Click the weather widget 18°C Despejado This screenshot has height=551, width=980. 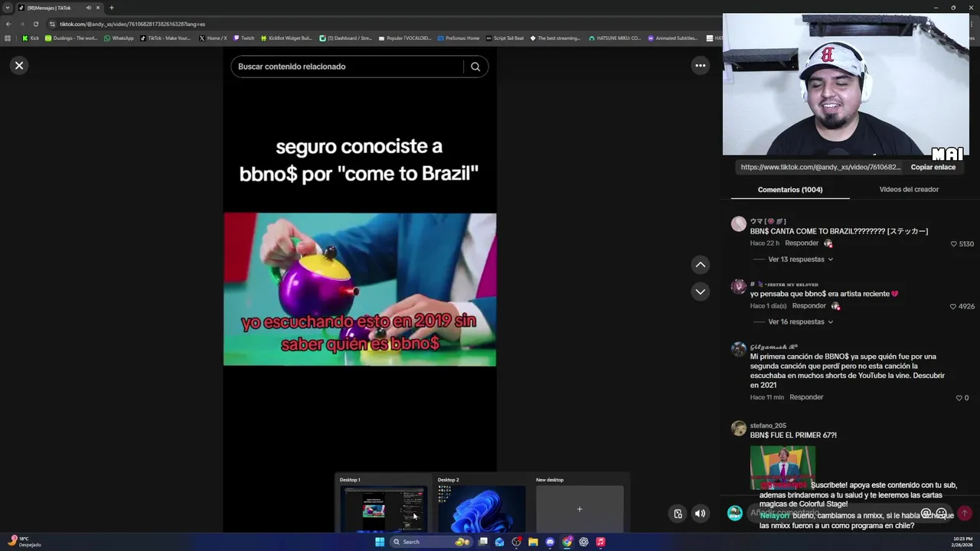pos(24,542)
